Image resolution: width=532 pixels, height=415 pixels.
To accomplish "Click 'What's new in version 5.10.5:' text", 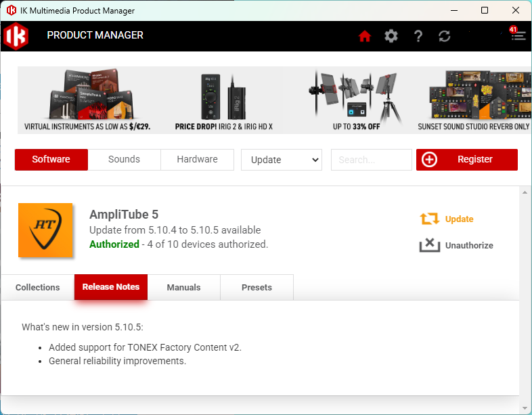I will pos(83,327).
